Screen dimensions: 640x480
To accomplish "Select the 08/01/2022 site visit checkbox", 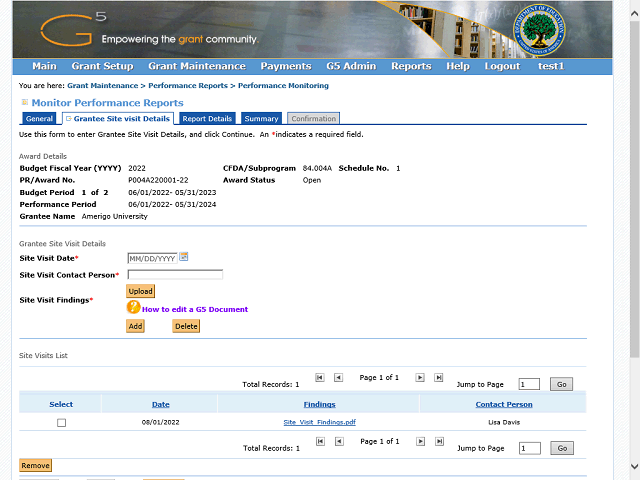I will tap(61, 423).
